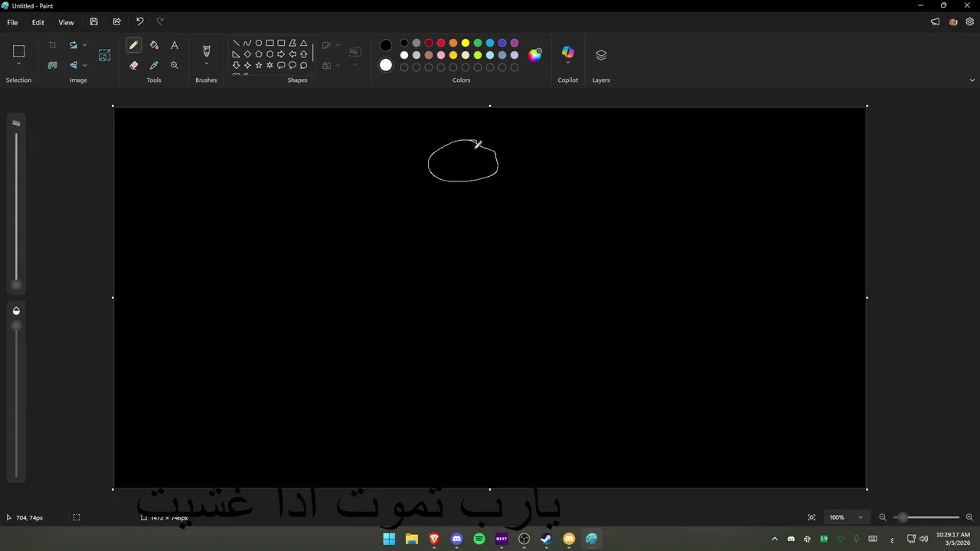Show hidden system tray icons
Screen dimensions: 980x551
[x=774, y=539]
